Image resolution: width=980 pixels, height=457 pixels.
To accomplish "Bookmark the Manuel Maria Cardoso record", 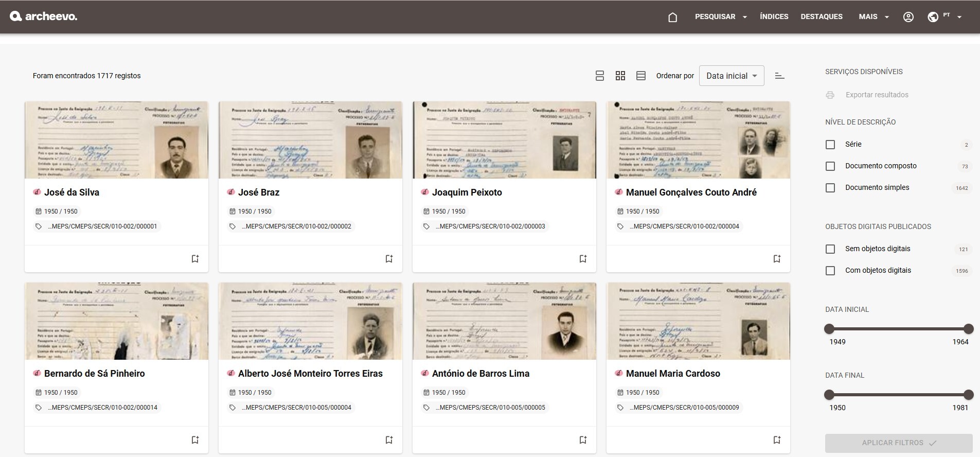I will click(x=777, y=440).
